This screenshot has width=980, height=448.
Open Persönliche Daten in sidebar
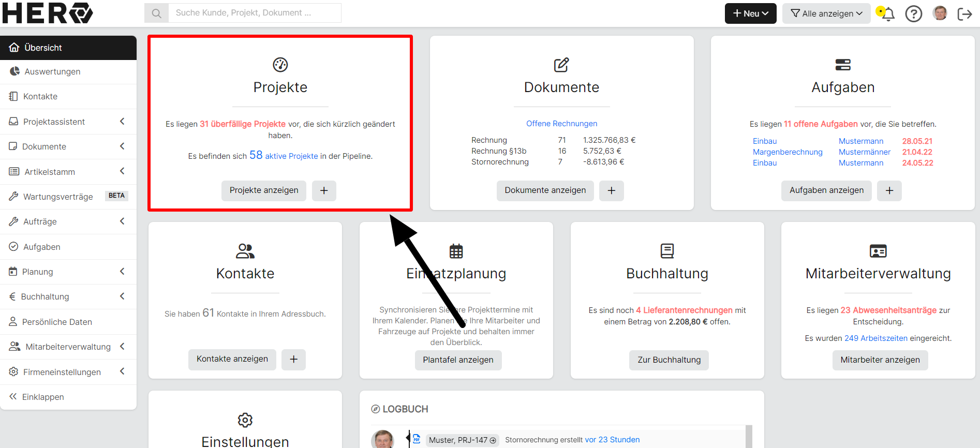pos(68,322)
